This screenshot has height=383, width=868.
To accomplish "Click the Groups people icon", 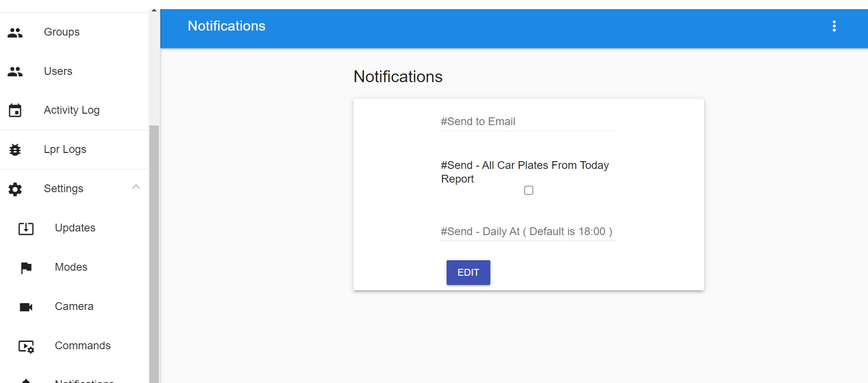I will tap(15, 32).
